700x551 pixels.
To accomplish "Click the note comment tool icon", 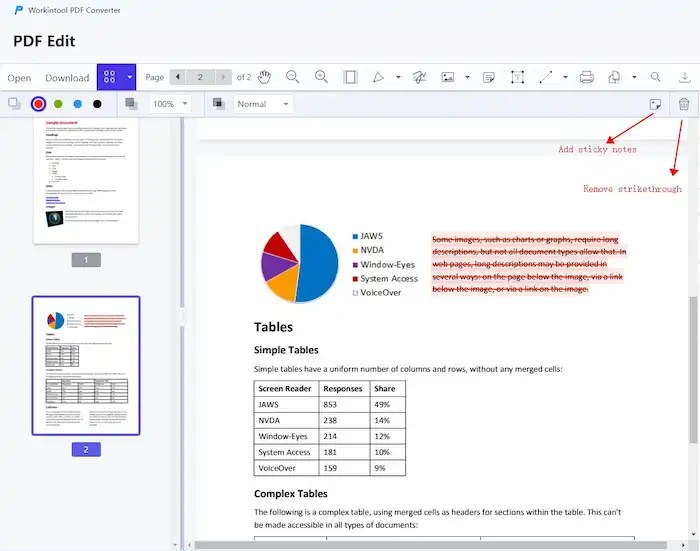I will [489, 77].
